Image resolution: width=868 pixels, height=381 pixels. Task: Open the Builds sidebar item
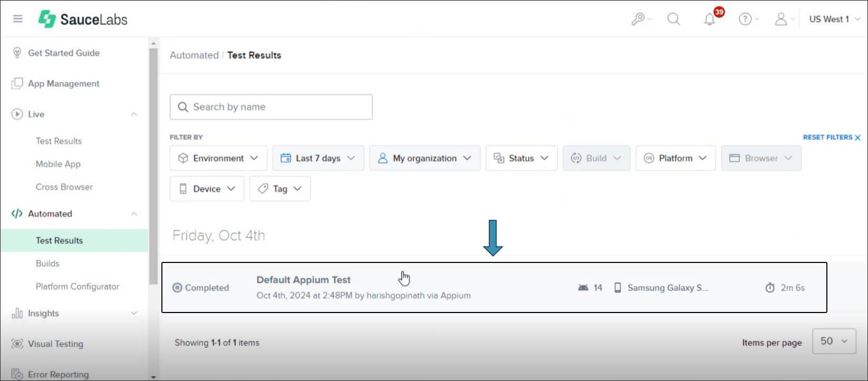coord(47,263)
